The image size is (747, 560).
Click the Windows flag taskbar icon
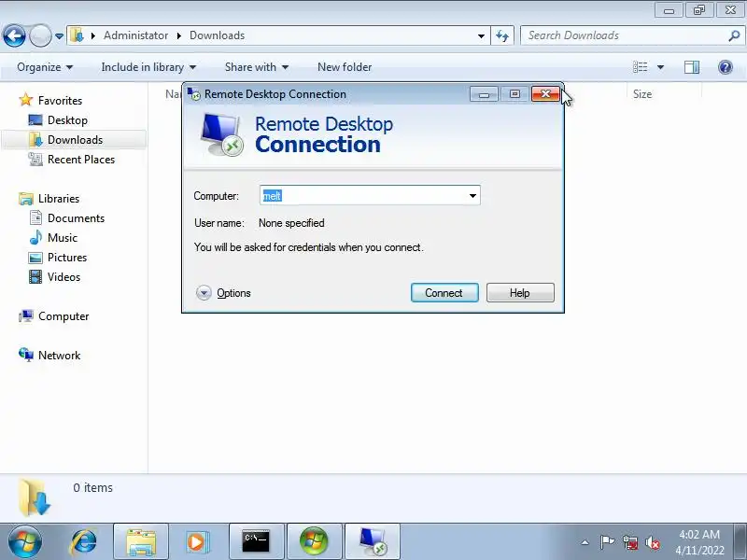314,542
